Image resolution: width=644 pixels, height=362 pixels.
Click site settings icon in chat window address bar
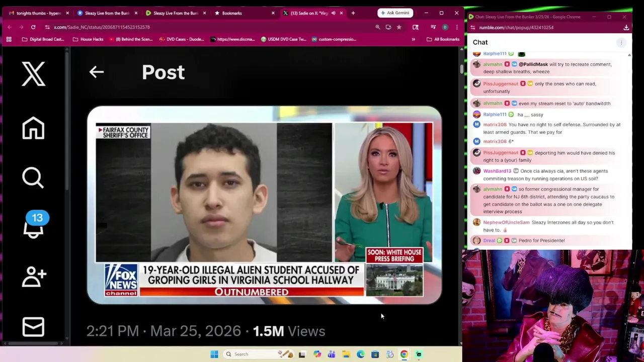click(472, 28)
